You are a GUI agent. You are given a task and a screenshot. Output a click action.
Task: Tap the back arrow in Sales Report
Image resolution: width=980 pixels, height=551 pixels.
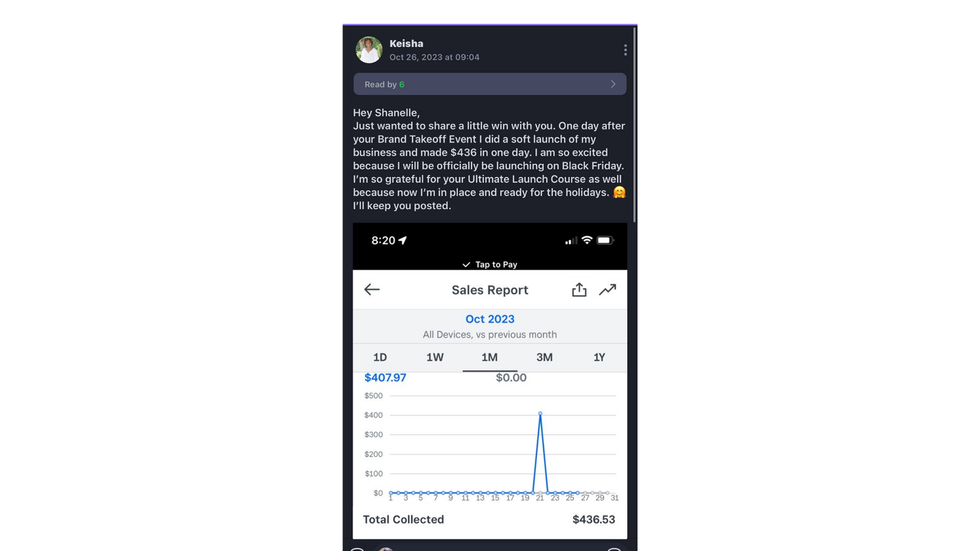point(372,290)
